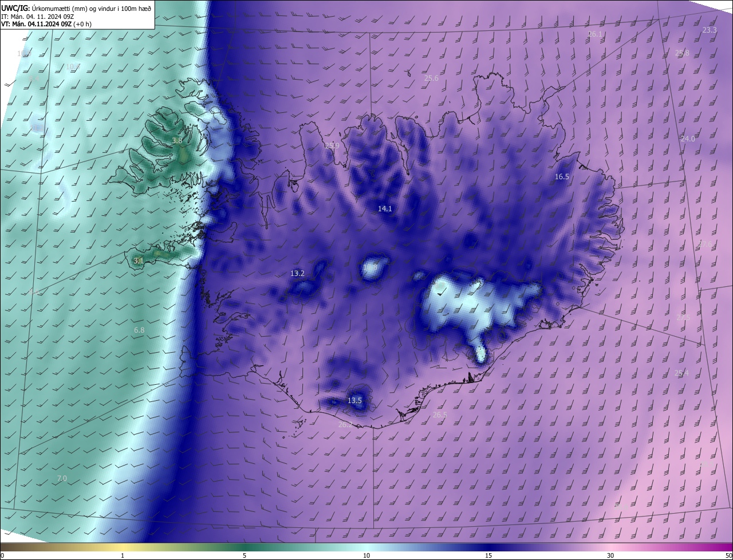Click the 6.8 value in the western sea
The image size is (733, 560).
(x=139, y=330)
